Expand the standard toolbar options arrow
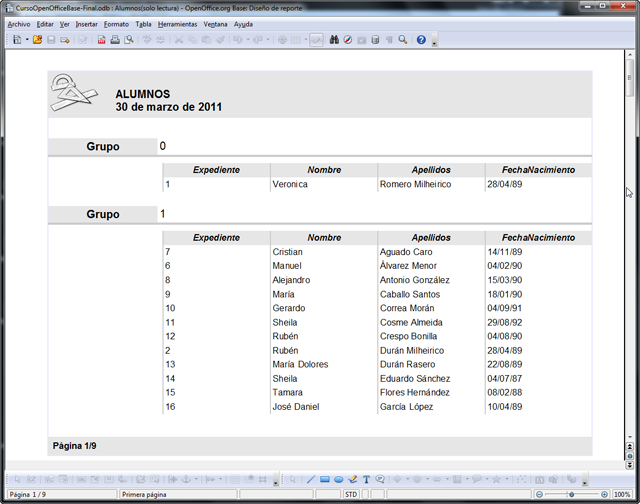This screenshot has height=504, width=640. [435, 41]
